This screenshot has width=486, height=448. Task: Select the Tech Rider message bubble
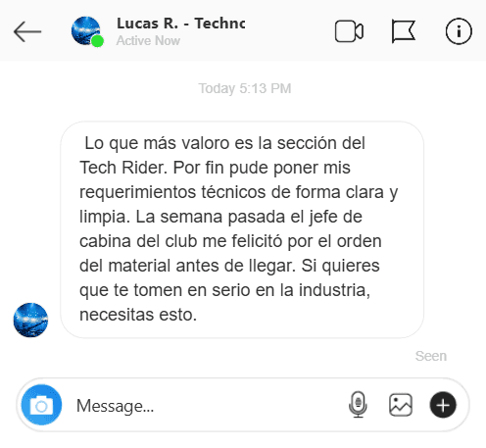242,229
